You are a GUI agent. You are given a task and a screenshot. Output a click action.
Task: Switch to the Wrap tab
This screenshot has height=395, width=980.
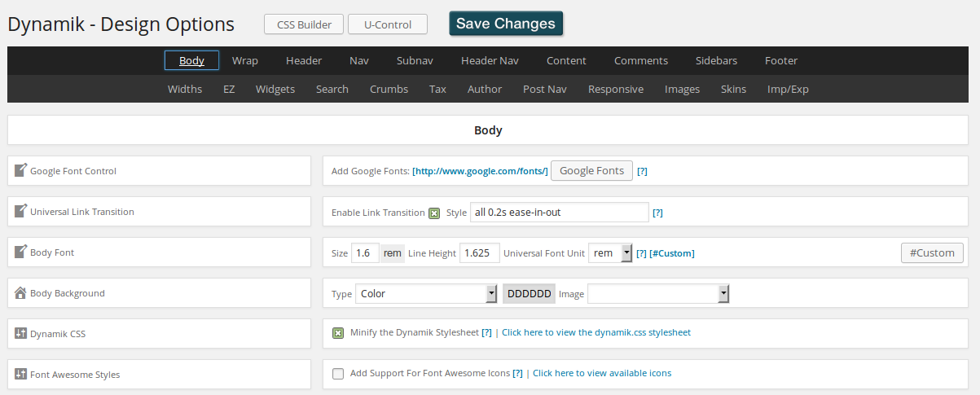pyautogui.click(x=245, y=60)
